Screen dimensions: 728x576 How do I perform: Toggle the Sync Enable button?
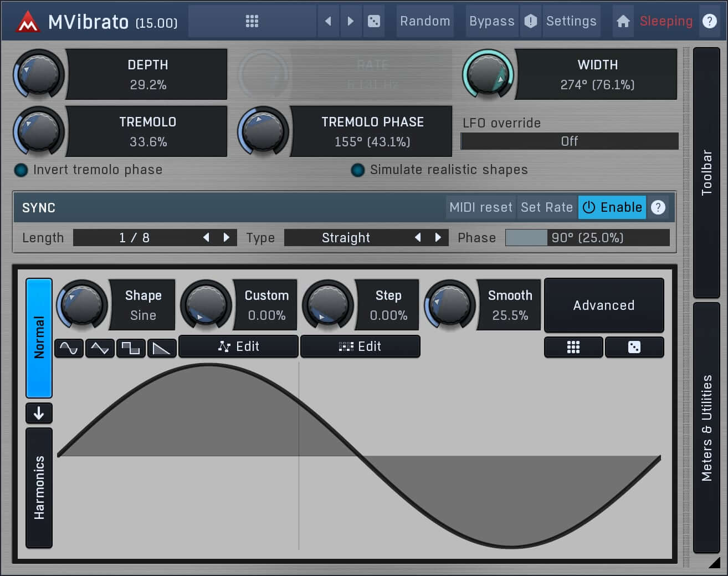pos(612,207)
